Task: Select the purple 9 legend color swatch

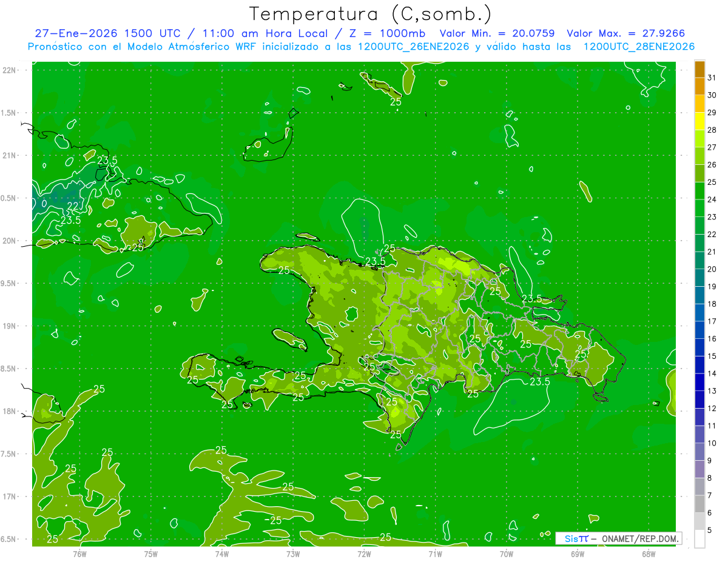Action: pos(699,452)
